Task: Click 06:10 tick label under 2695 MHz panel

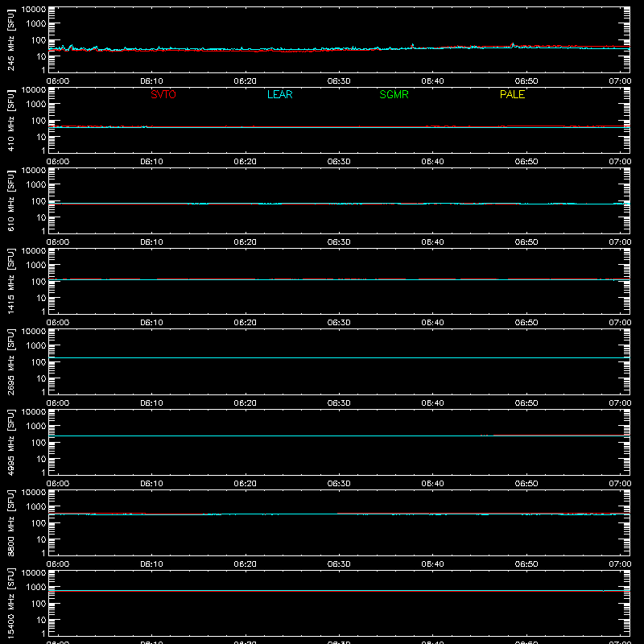Action: click(151, 403)
